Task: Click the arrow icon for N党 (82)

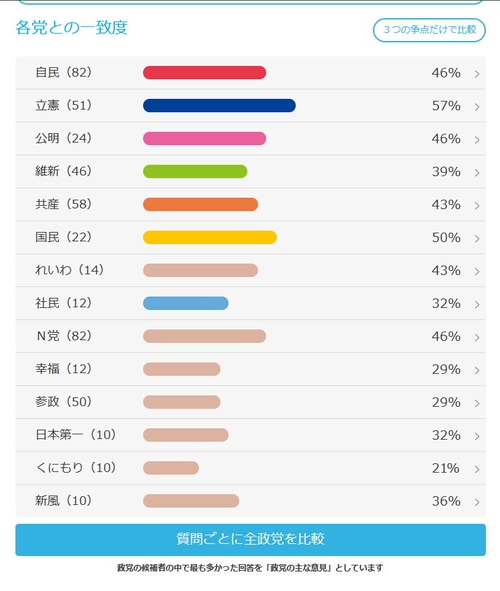Action: click(477, 337)
